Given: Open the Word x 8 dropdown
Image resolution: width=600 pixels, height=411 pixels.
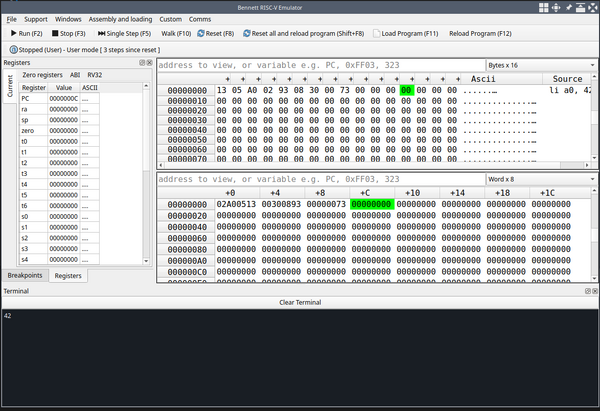Looking at the screenshot, I should coord(538,179).
